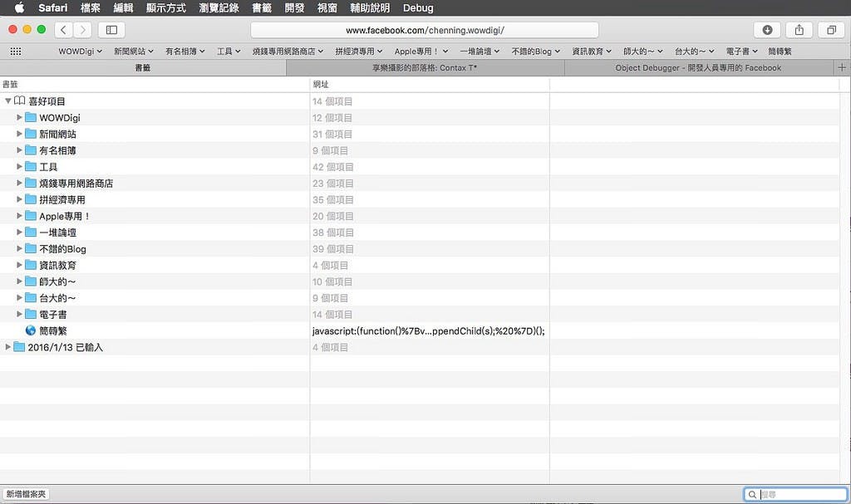Open the 書籤 menu in menu bar
Screen dimensions: 851x504
(x=262, y=8)
